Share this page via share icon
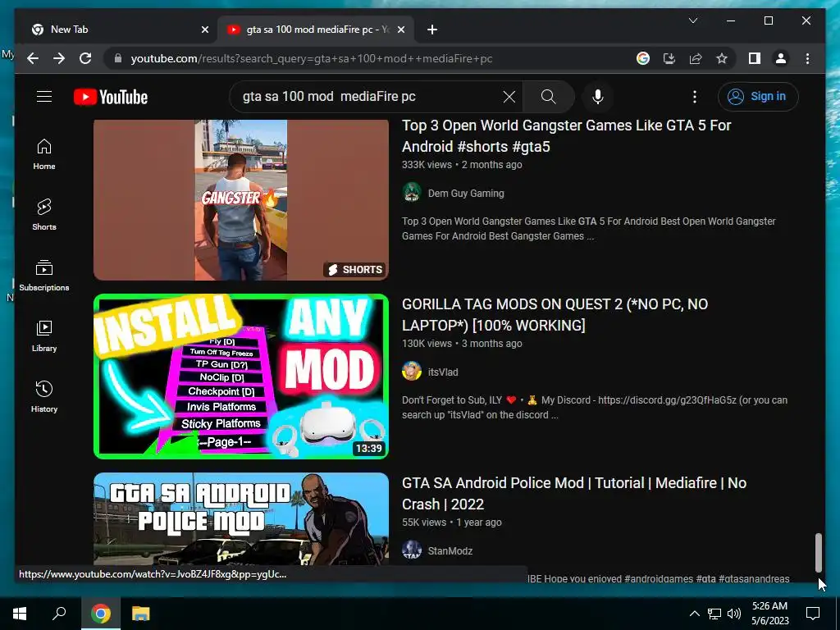This screenshot has width=840, height=630. [x=696, y=58]
